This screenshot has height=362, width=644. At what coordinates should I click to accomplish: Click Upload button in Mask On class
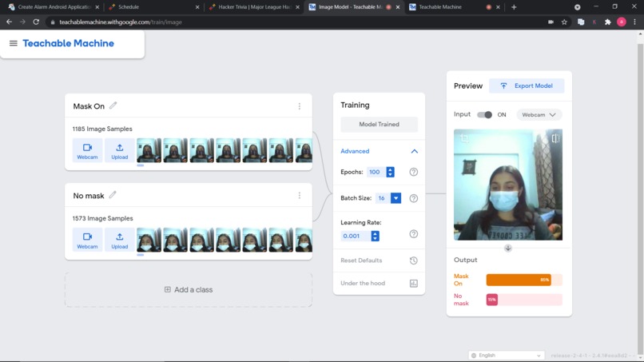point(120,150)
